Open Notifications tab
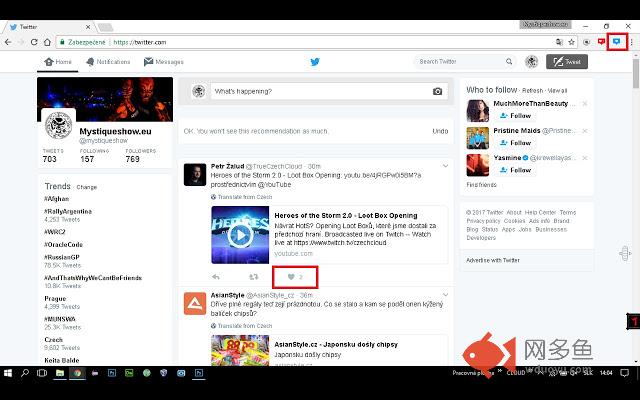The image size is (640, 400). click(108, 62)
